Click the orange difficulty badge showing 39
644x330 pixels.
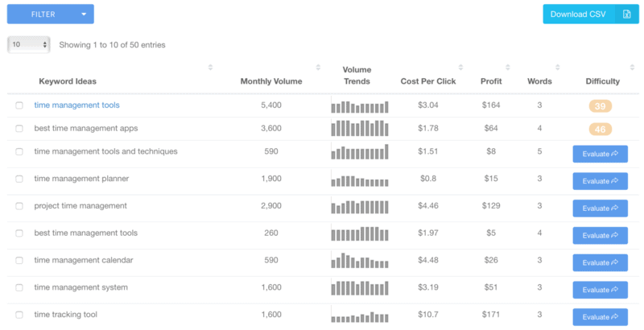click(x=600, y=106)
